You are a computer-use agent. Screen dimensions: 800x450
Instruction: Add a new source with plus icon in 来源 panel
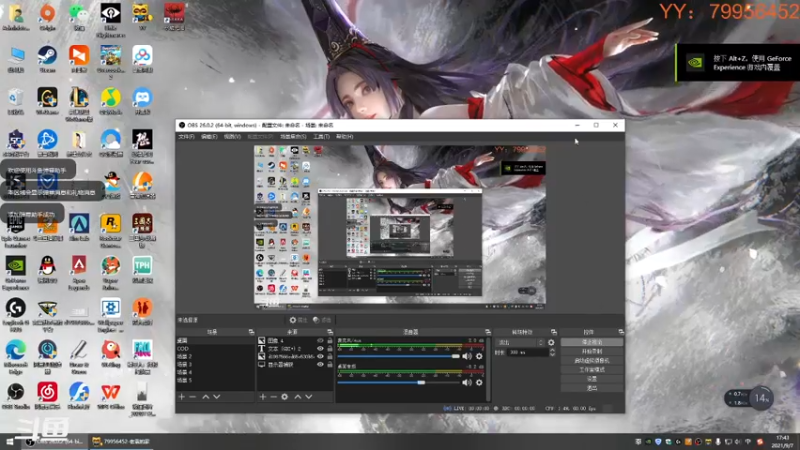(x=262, y=396)
